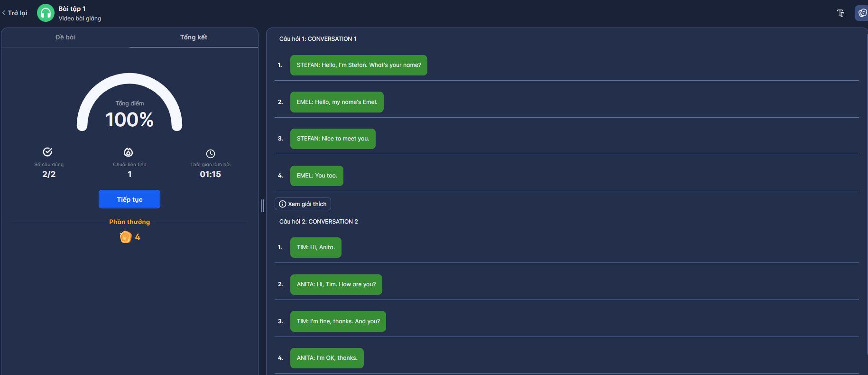Viewport: 868px width, 375px height.
Task: Select answer 'TIM: Hi, Anita.'
Action: pos(316,247)
